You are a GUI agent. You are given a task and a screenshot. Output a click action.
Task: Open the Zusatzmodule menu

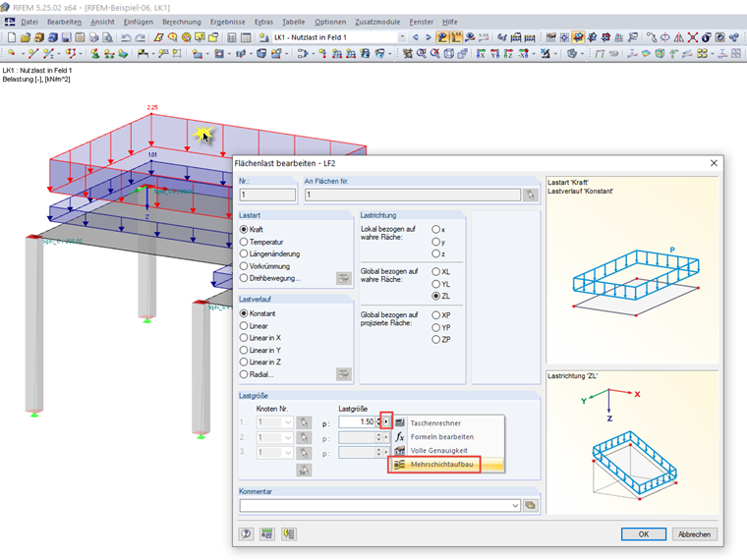pyautogui.click(x=377, y=22)
